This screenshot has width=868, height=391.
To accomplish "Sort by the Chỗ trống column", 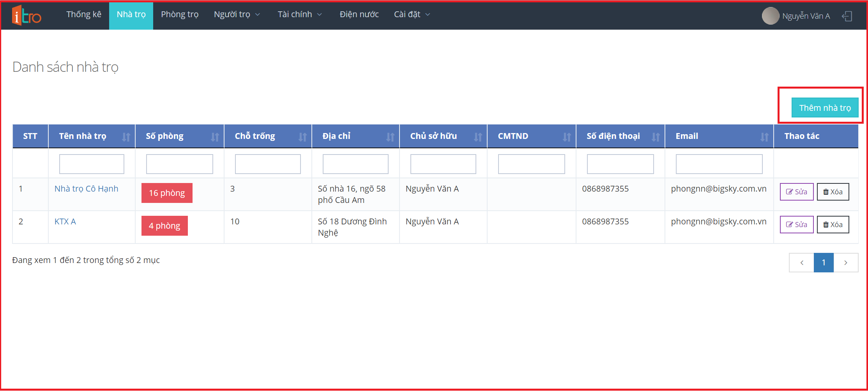I will 302,137.
